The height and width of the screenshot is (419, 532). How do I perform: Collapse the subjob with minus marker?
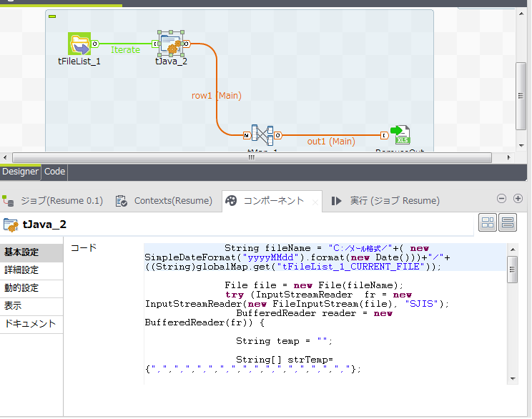pyautogui.click(x=52, y=16)
